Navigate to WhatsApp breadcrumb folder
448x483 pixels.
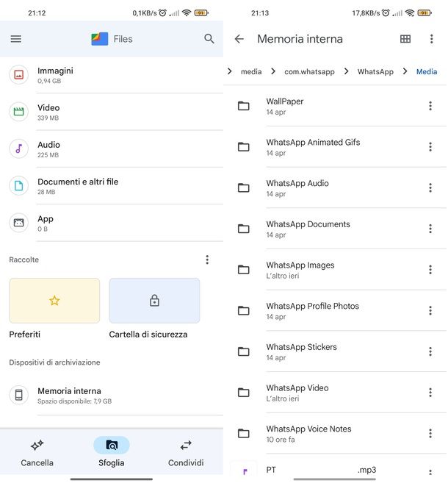375,72
